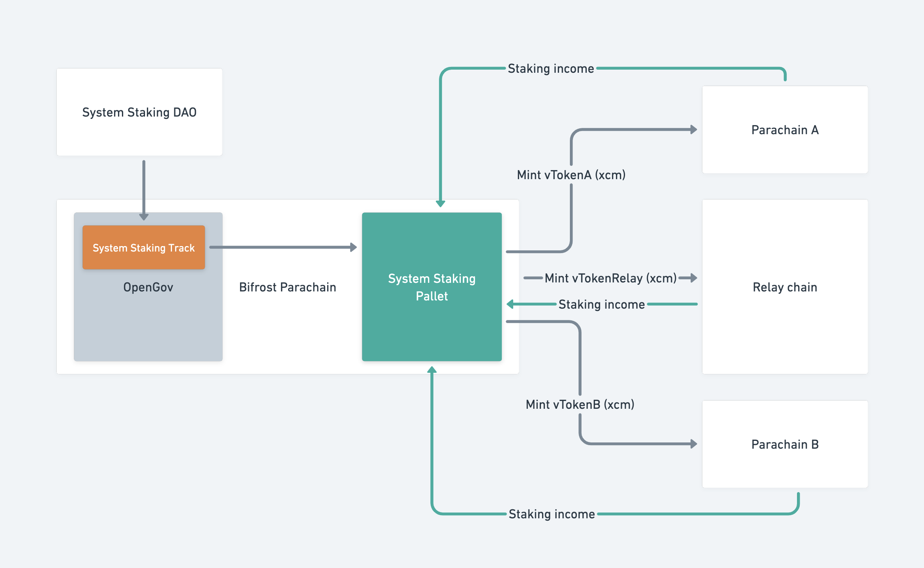
Task: Click the Parachain A box
Action: [784, 130]
